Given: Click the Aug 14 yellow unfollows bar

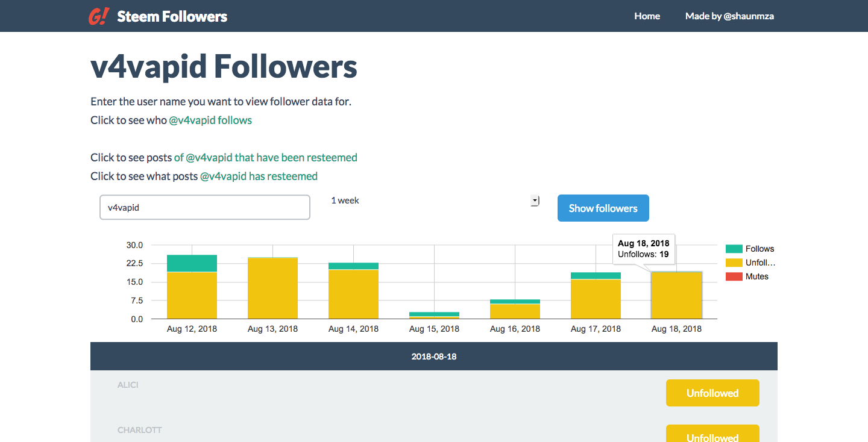Looking at the screenshot, I should pos(353,294).
